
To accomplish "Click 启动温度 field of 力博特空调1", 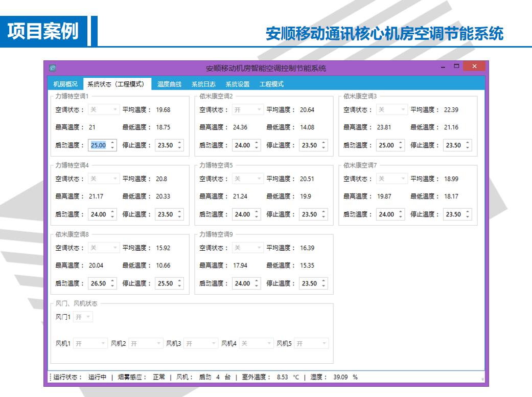I will point(102,145).
